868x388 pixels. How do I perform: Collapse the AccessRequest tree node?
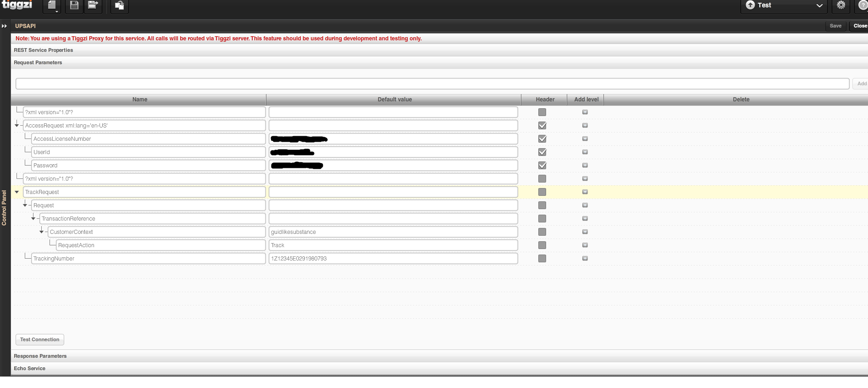pyautogui.click(x=17, y=125)
